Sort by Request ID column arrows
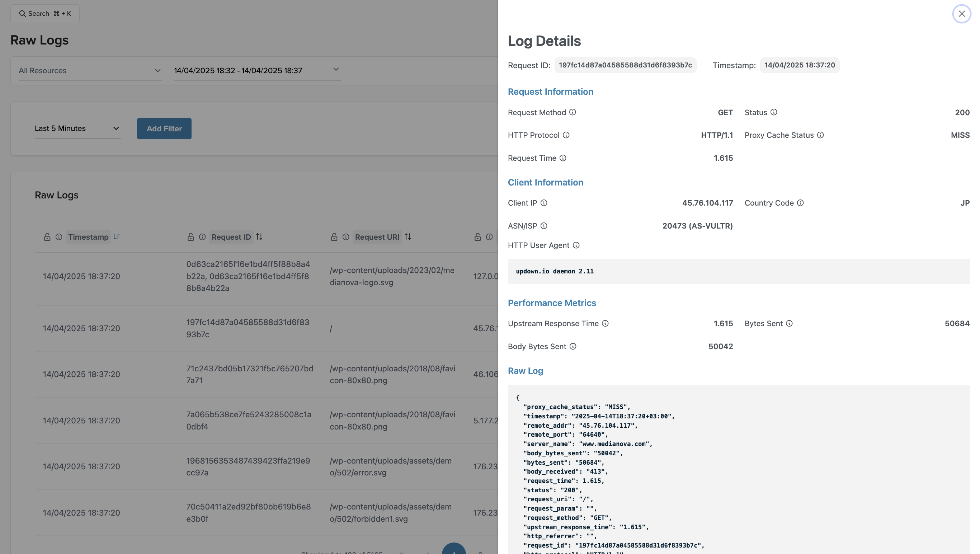This screenshot has width=980, height=554. pyautogui.click(x=259, y=237)
